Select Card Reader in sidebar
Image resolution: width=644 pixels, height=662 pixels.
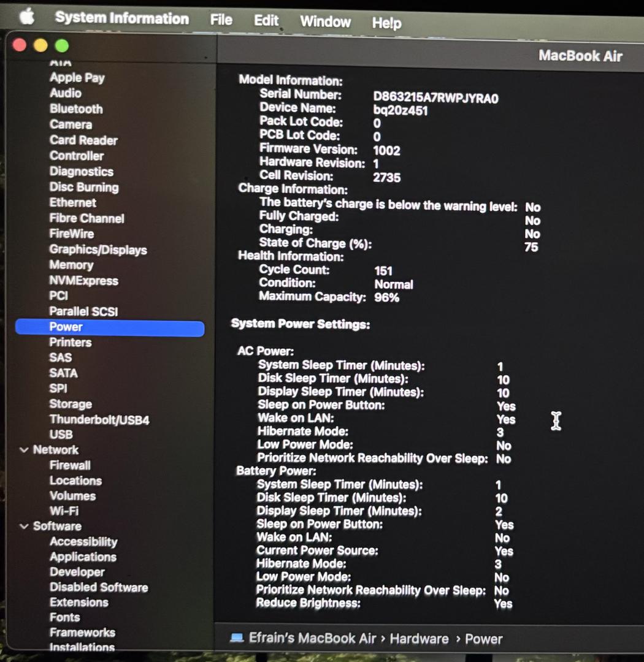pos(83,140)
